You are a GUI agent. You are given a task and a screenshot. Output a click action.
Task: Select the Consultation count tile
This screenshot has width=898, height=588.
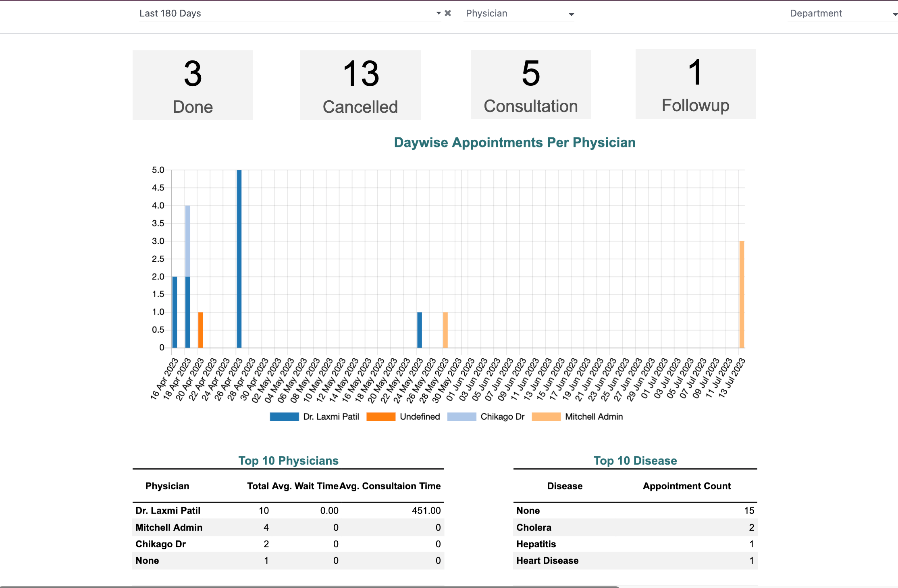[530, 85]
